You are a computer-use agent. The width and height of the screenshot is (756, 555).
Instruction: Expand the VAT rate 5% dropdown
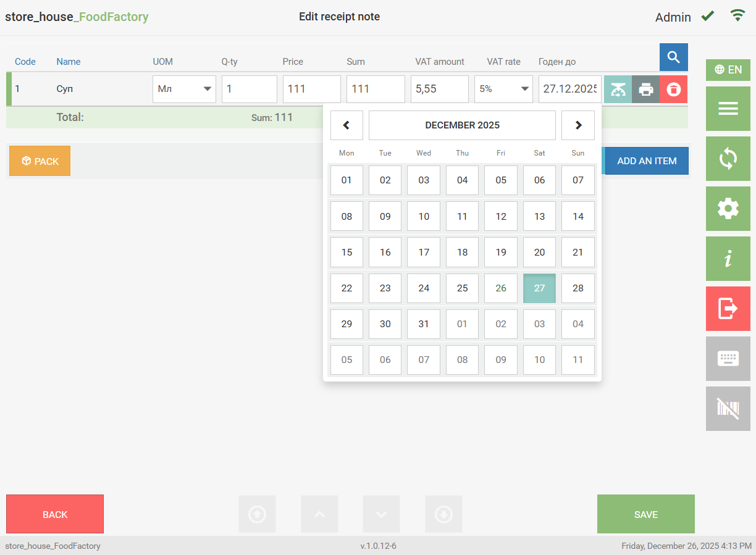tap(503, 89)
